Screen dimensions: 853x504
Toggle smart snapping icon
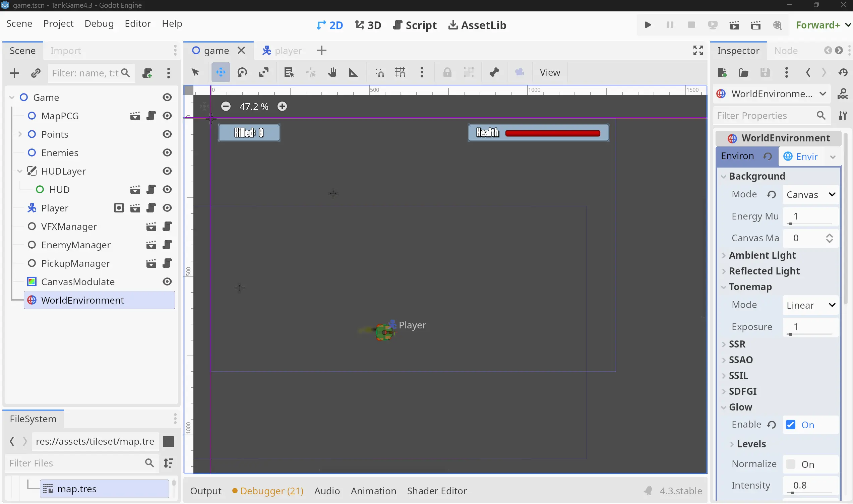[379, 72]
